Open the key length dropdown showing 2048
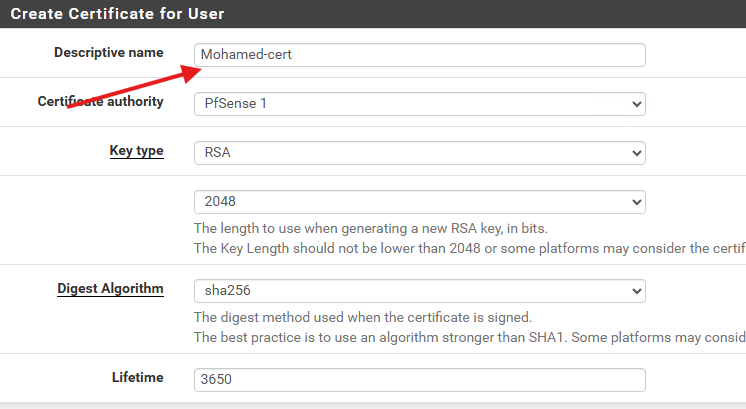The height and width of the screenshot is (409, 746). tap(420, 202)
